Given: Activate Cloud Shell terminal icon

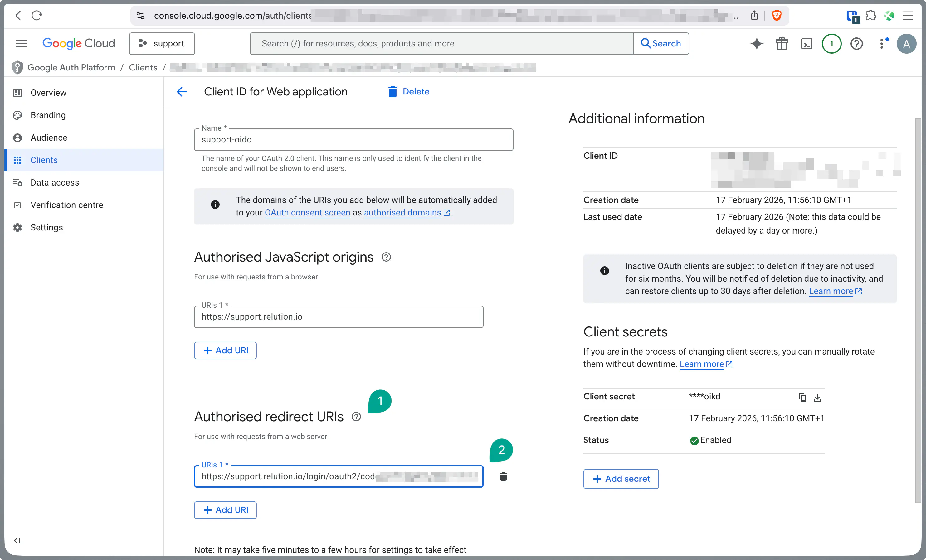Looking at the screenshot, I should [807, 44].
